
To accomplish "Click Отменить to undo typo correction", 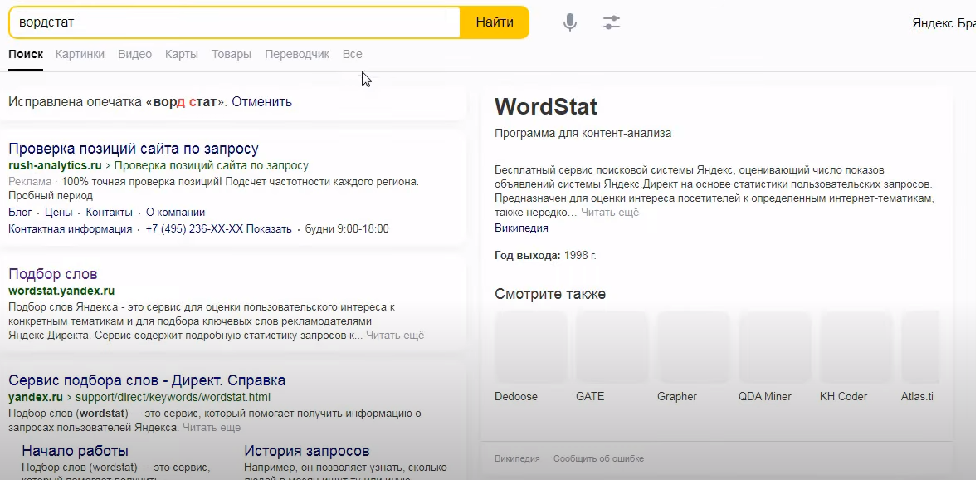I will 261,102.
